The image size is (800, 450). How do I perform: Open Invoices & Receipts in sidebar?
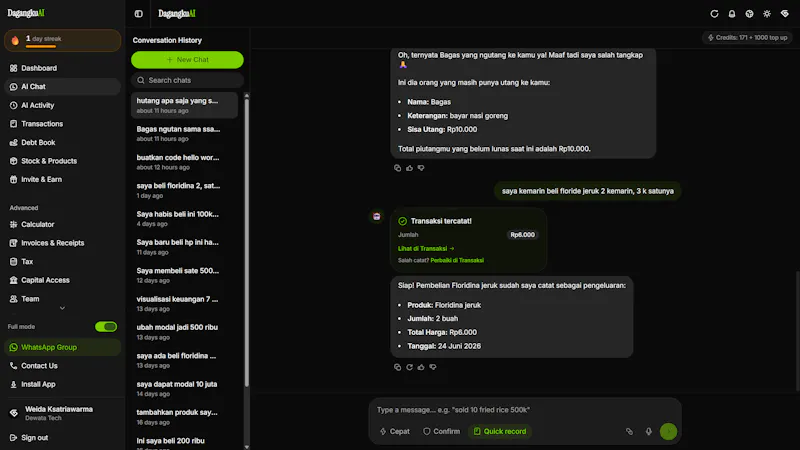[62, 243]
